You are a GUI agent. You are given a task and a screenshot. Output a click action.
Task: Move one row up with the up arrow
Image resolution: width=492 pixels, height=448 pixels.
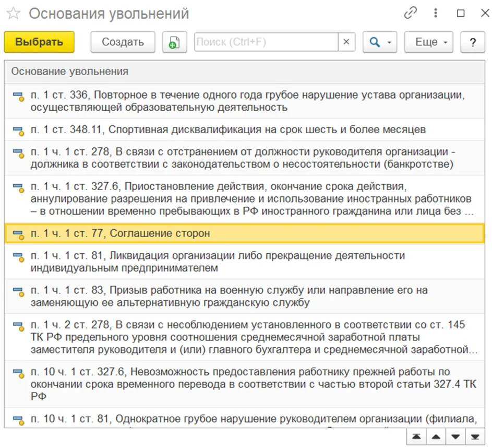tap(436, 437)
